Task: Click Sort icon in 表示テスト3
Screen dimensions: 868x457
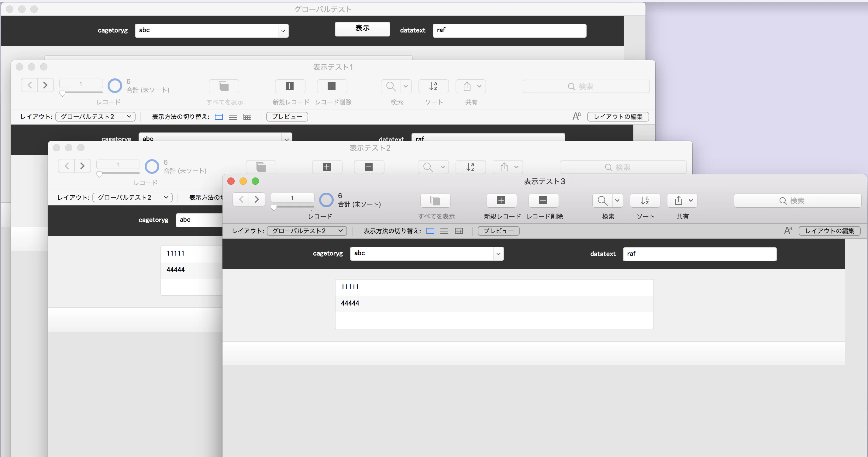Action: click(645, 200)
